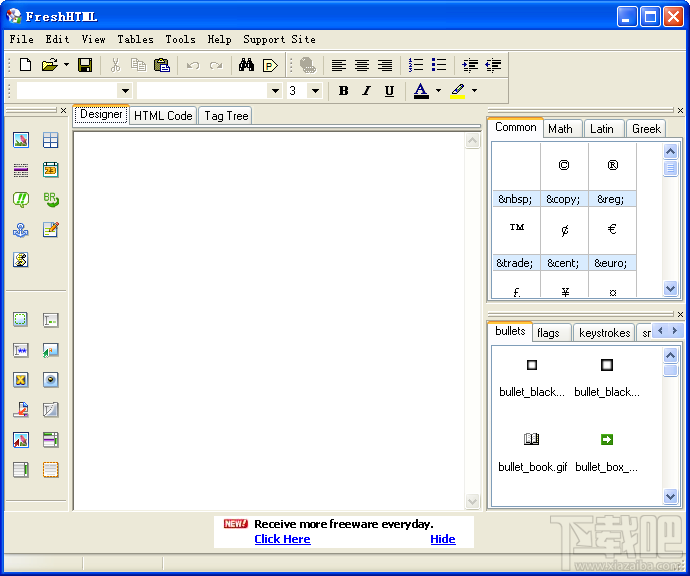Open the File menu

(x=22, y=39)
